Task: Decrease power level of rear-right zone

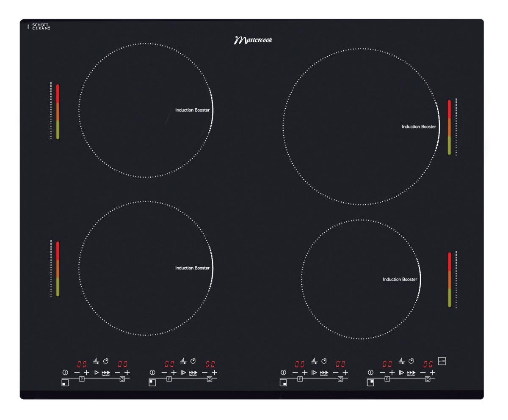Action: pyautogui.click(x=382, y=373)
